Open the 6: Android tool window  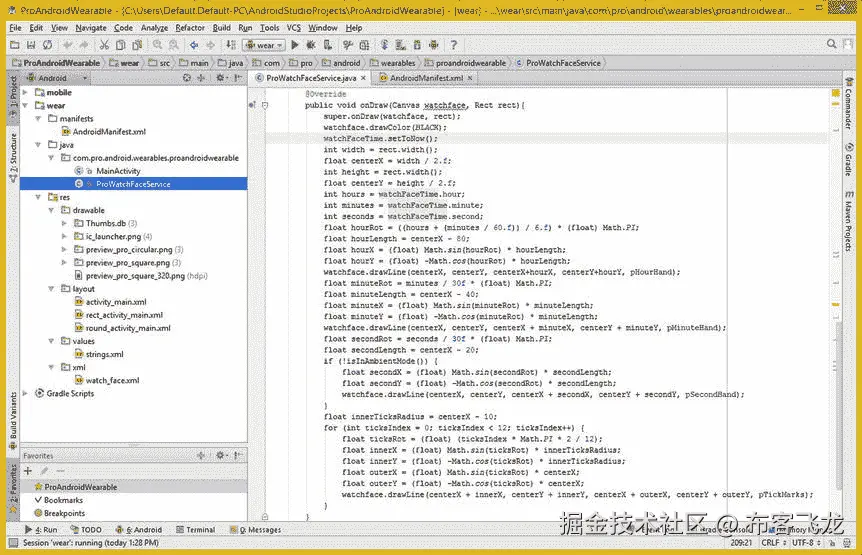tap(139, 530)
